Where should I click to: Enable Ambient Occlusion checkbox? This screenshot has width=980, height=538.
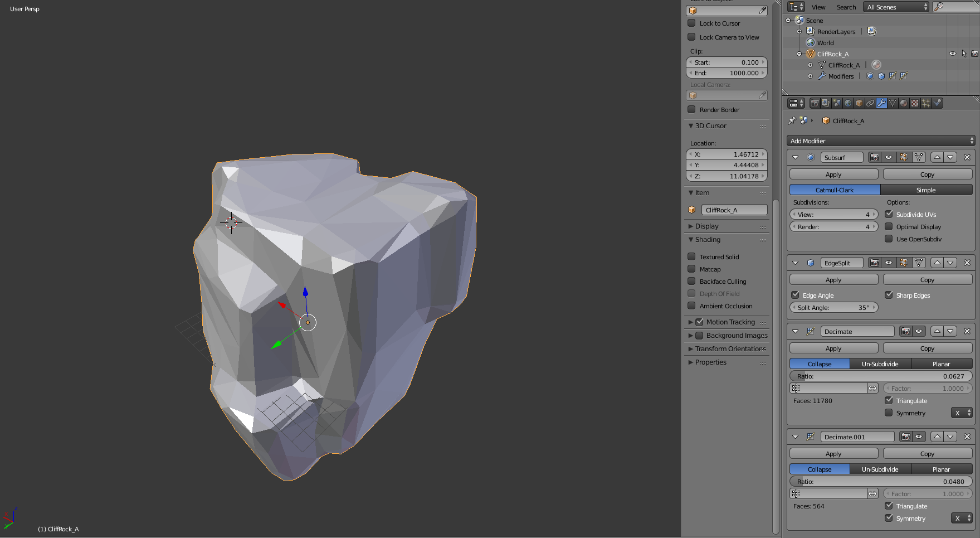691,306
